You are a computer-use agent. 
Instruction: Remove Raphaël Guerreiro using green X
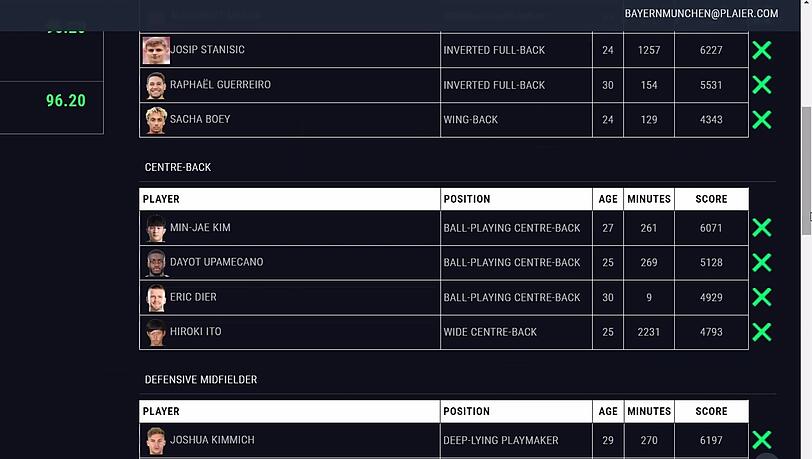click(x=762, y=84)
